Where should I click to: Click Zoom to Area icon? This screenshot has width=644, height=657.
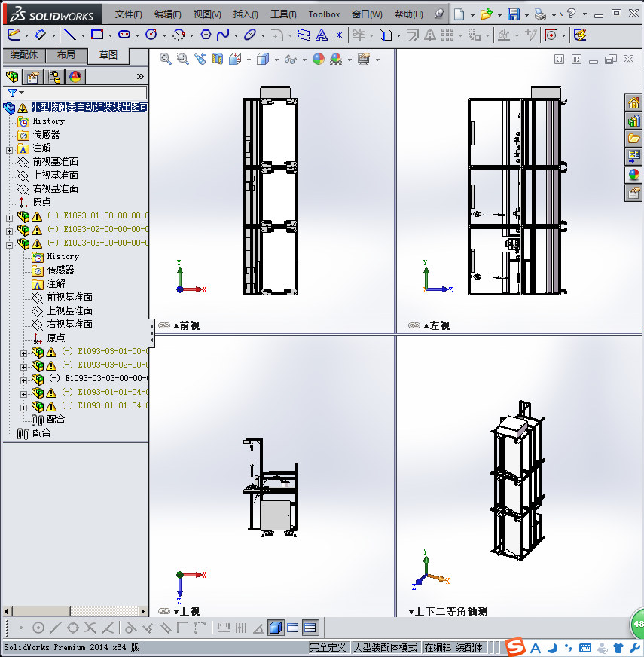(x=183, y=59)
